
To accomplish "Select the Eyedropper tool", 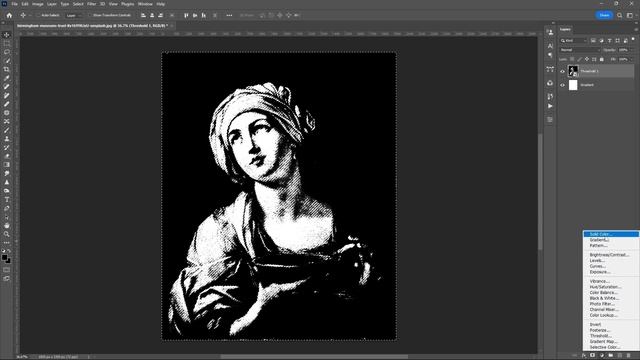I will 7,78.
